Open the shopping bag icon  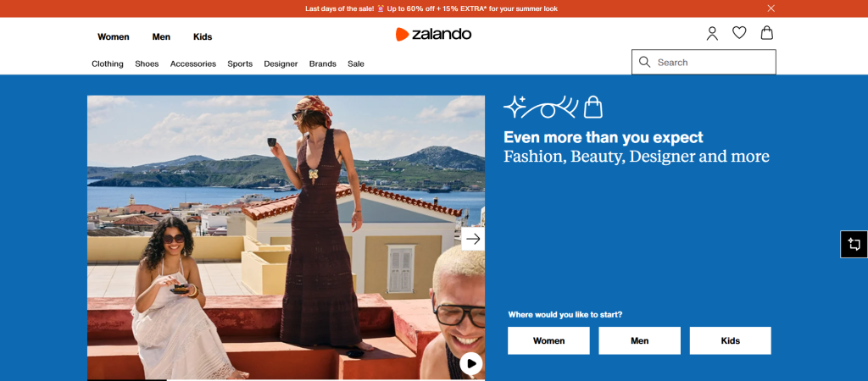point(766,33)
